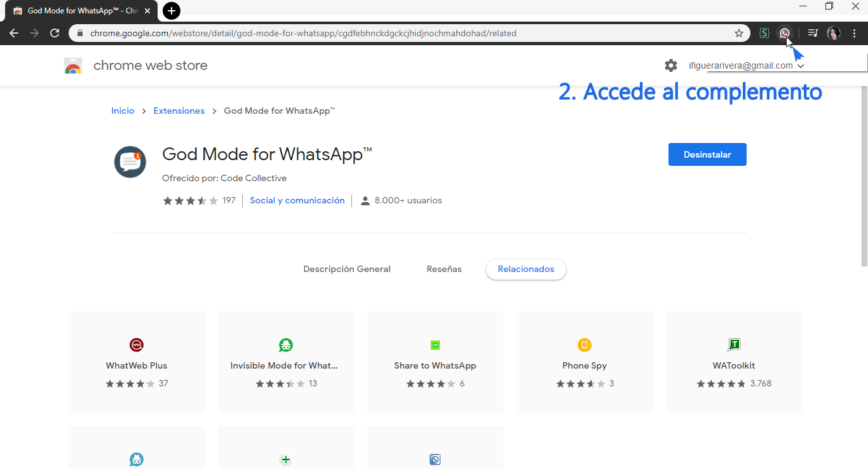Open the media control playlist icon
The width and height of the screenshot is (868, 469).
coord(813,33)
